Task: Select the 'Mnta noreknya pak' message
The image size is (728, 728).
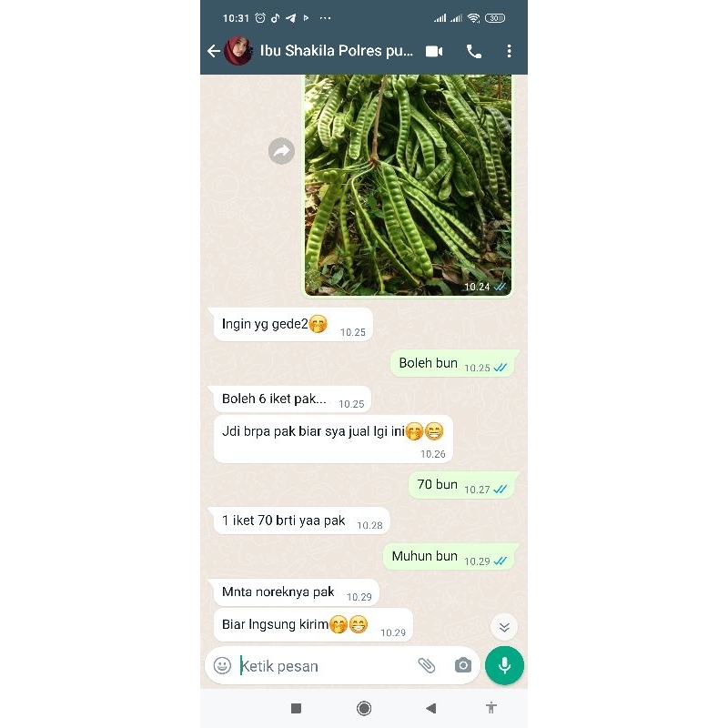Action: pyautogui.click(x=297, y=592)
